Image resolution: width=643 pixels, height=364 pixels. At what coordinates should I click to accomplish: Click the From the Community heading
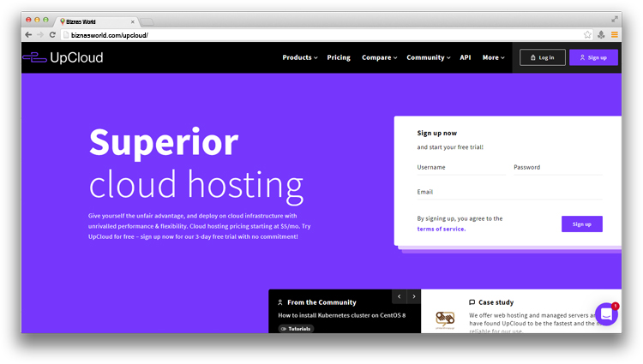321,302
